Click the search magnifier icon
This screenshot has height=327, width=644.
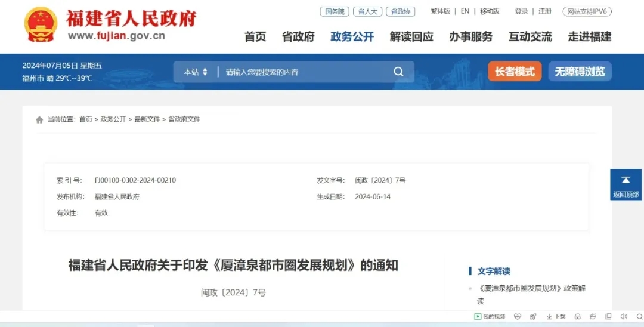(x=398, y=72)
